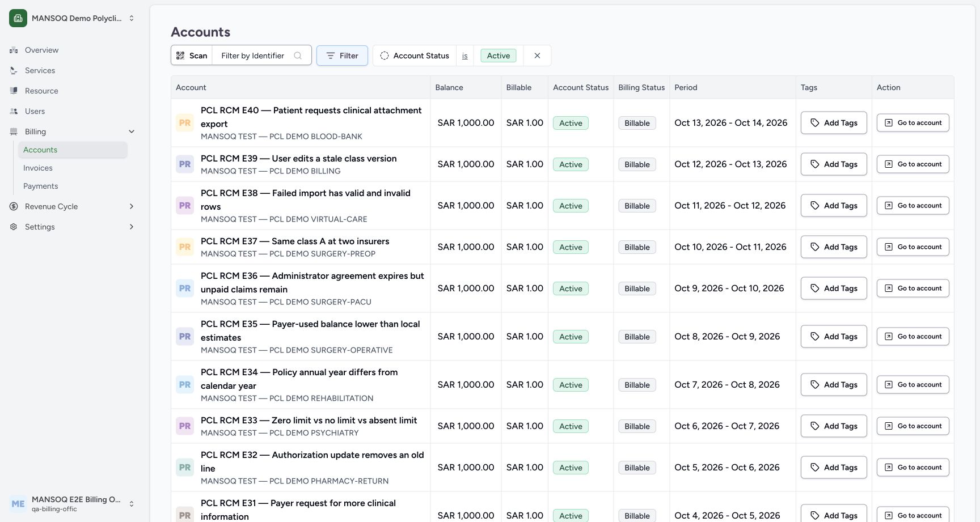Click the PR avatar for PCL RCM E40

point(185,123)
